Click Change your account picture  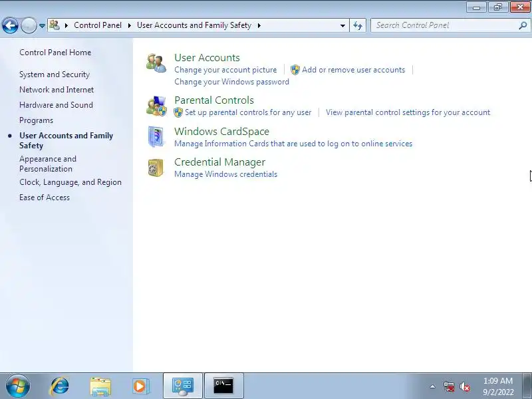click(x=225, y=70)
